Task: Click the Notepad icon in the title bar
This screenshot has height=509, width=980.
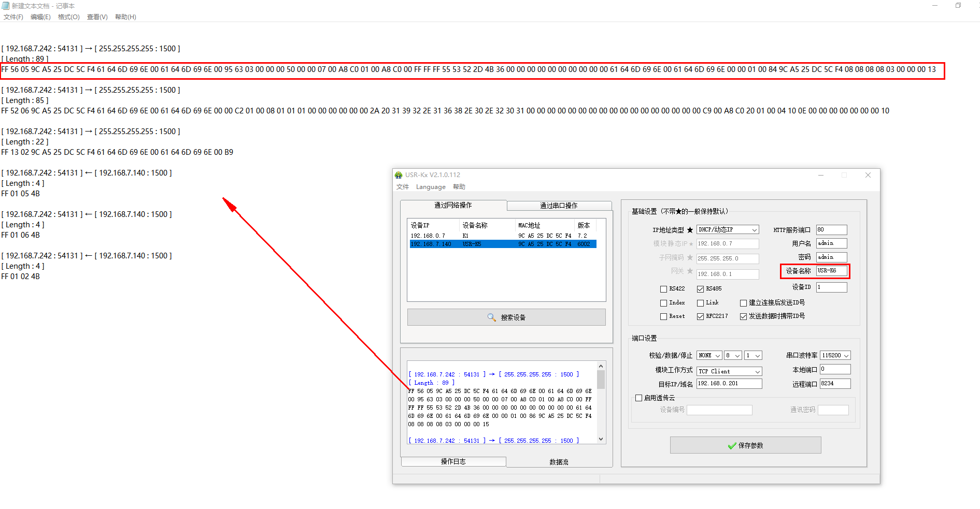Action: (x=6, y=6)
